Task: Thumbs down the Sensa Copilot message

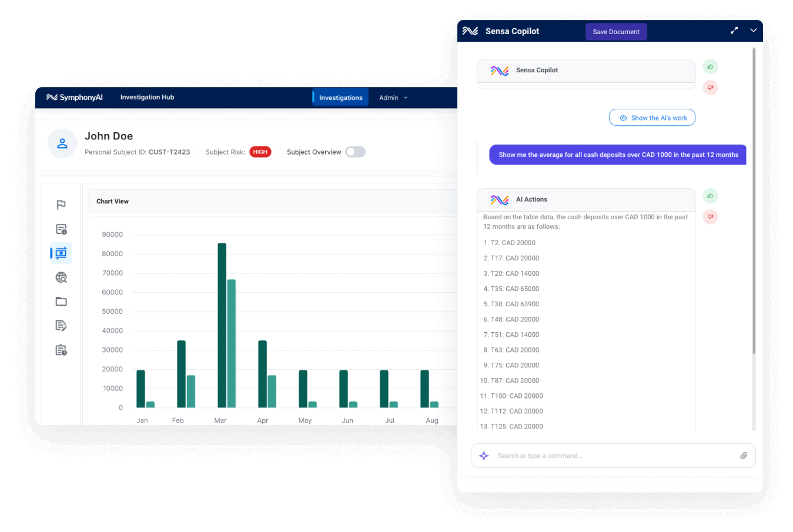Action: [x=710, y=88]
